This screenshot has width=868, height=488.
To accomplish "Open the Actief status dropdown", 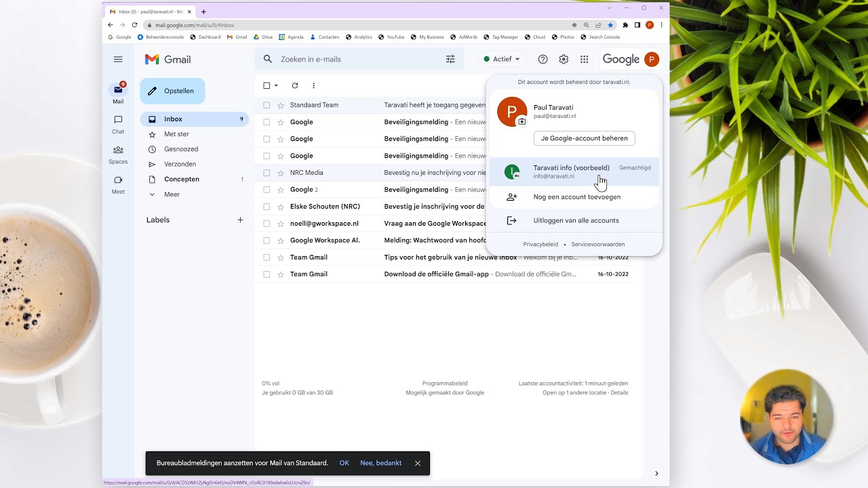I will coord(502,60).
